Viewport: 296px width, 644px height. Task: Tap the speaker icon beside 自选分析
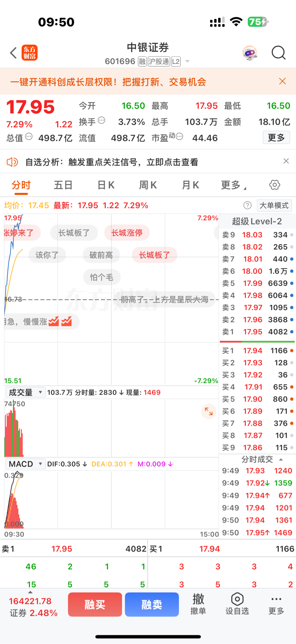pos(12,162)
